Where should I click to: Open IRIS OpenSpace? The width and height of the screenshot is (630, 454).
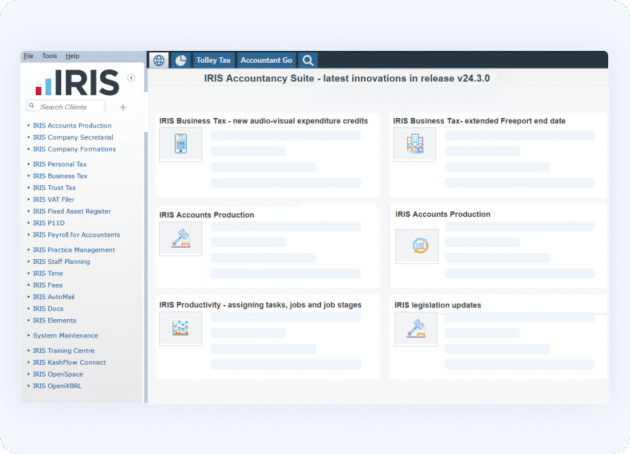(58, 374)
